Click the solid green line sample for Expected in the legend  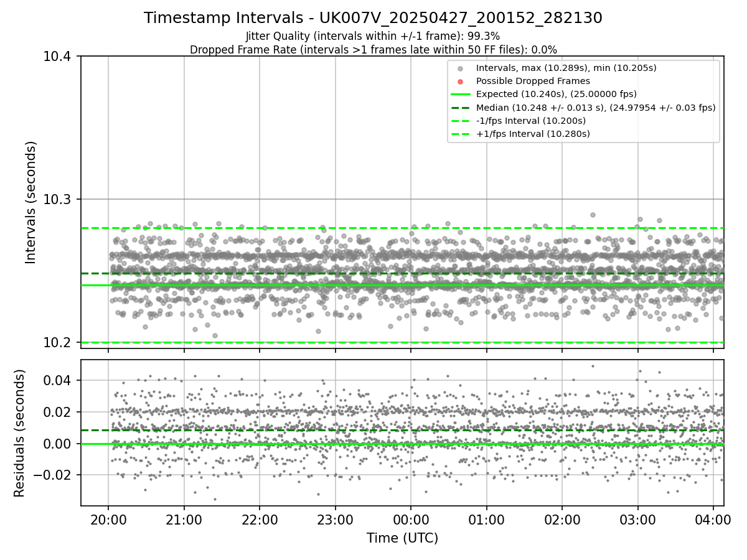(460, 95)
